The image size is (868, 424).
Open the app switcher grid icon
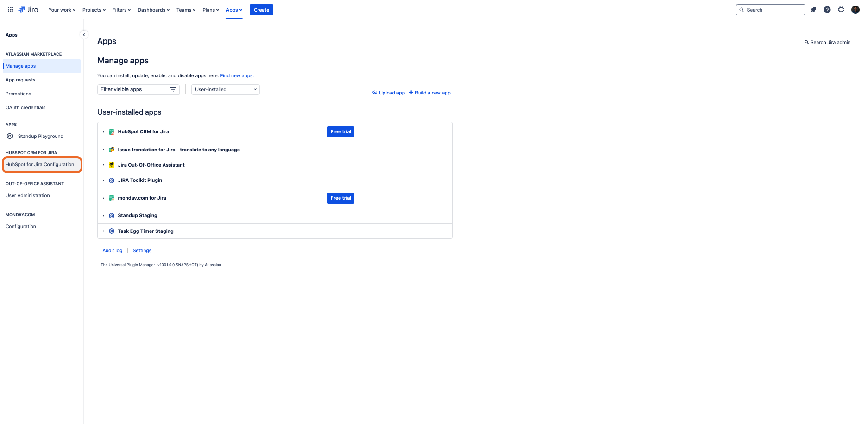tap(11, 10)
